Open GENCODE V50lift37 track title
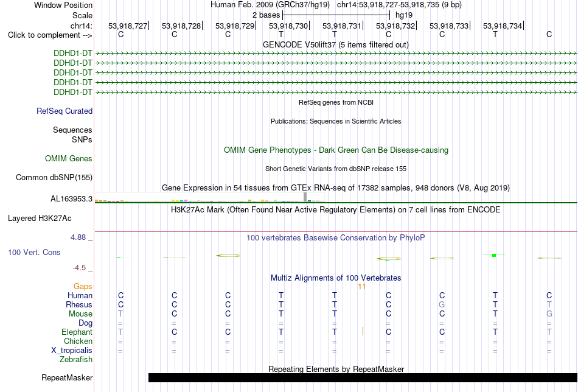Viewport: 578px width, 392px height. click(335, 44)
